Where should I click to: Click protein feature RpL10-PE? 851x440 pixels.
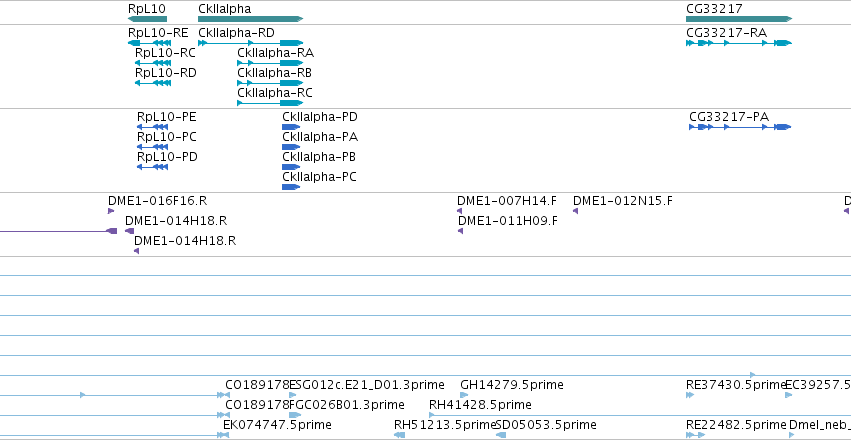pos(153,127)
